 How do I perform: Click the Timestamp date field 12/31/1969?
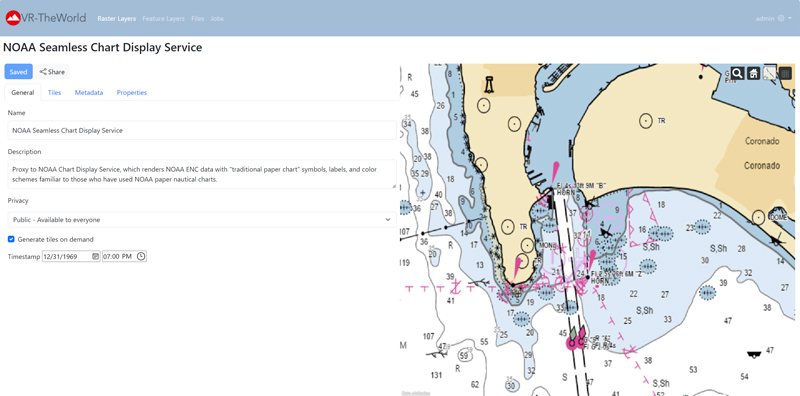71,256
